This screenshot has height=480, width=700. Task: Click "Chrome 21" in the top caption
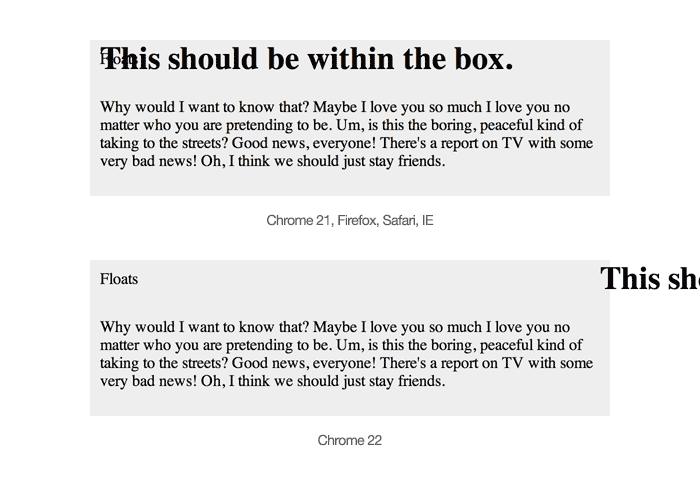298,220
